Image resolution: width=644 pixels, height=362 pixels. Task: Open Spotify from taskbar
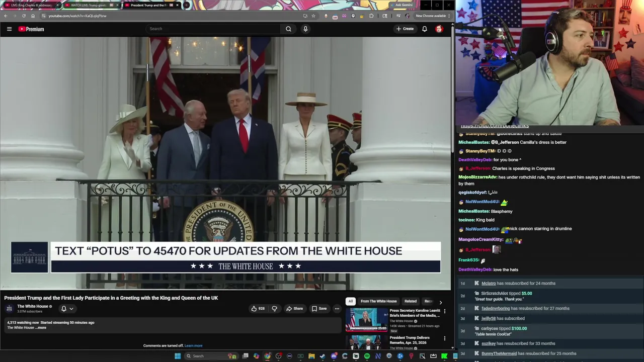pyautogui.click(x=367, y=356)
